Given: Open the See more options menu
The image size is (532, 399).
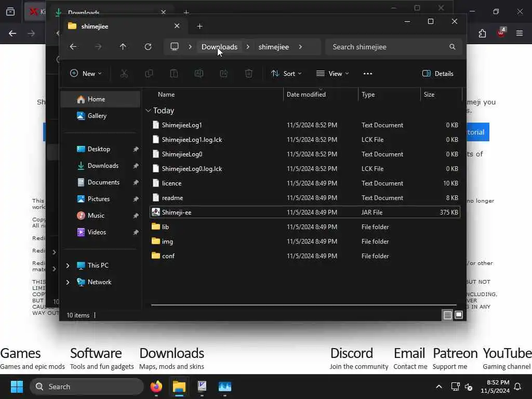Looking at the screenshot, I should [368, 74].
